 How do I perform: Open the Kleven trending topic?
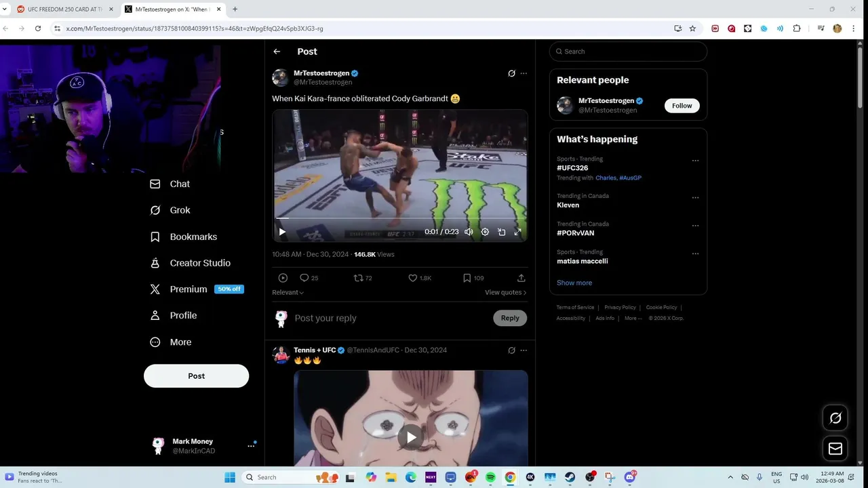[568, 205]
